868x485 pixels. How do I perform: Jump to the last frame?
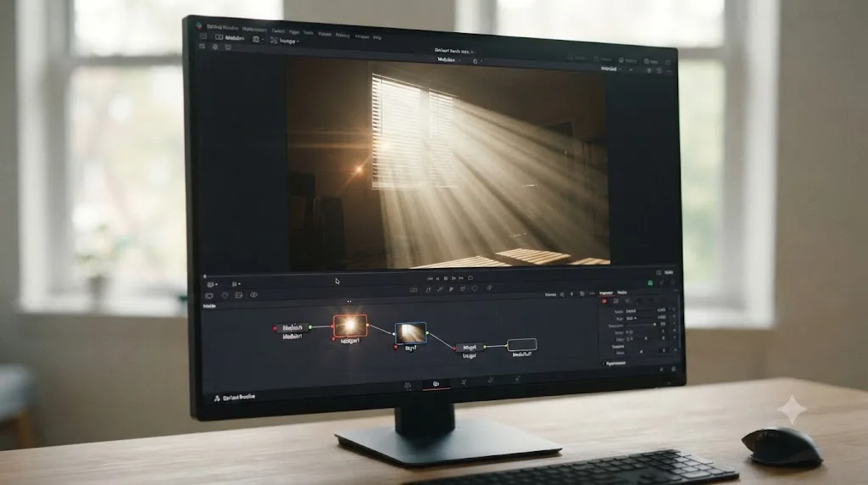[x=461, y=278]
